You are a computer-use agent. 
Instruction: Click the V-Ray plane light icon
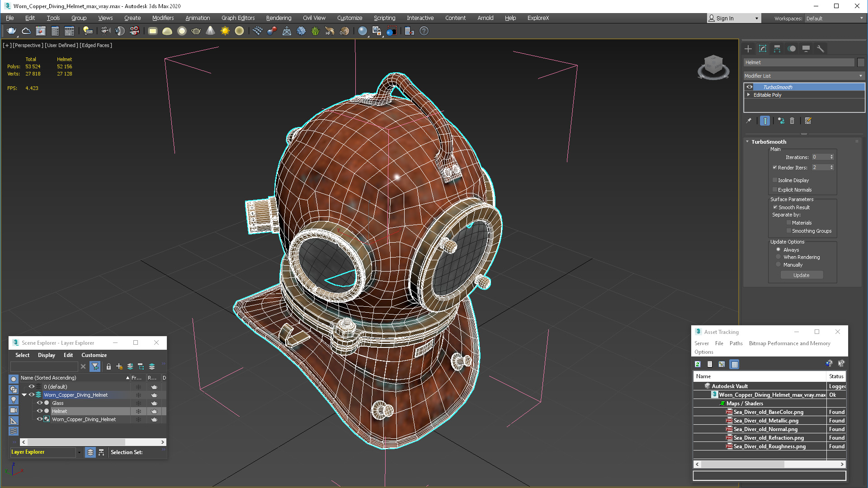coord(153,31)
